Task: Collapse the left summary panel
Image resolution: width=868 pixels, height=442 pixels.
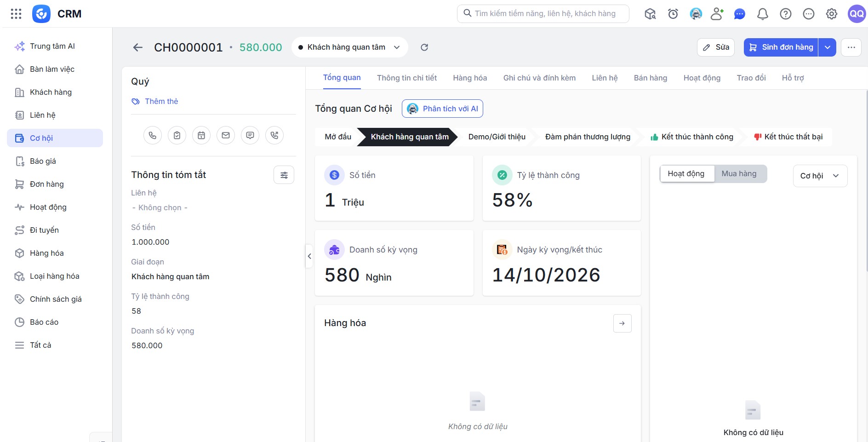Action: pos(309,256)
